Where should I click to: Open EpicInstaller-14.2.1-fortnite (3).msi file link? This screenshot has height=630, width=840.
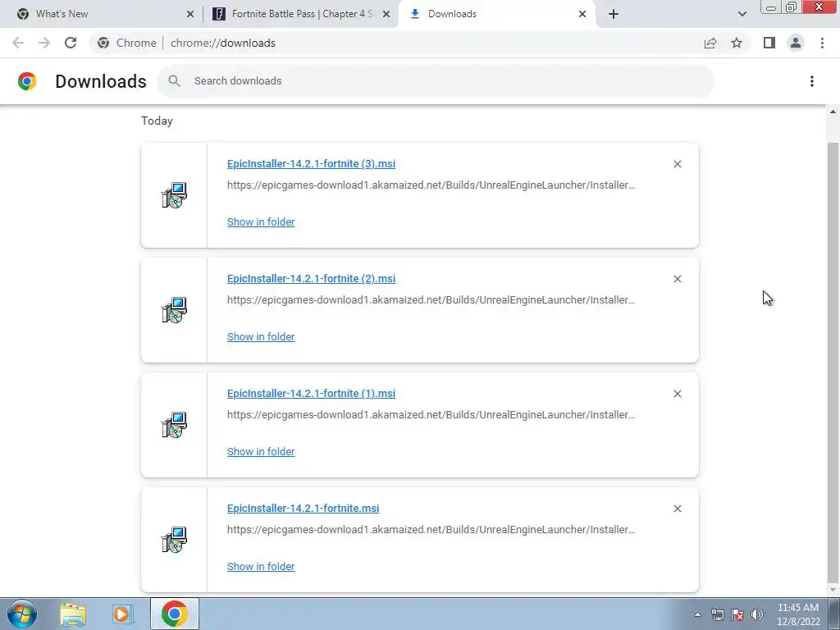pos(311,164)
